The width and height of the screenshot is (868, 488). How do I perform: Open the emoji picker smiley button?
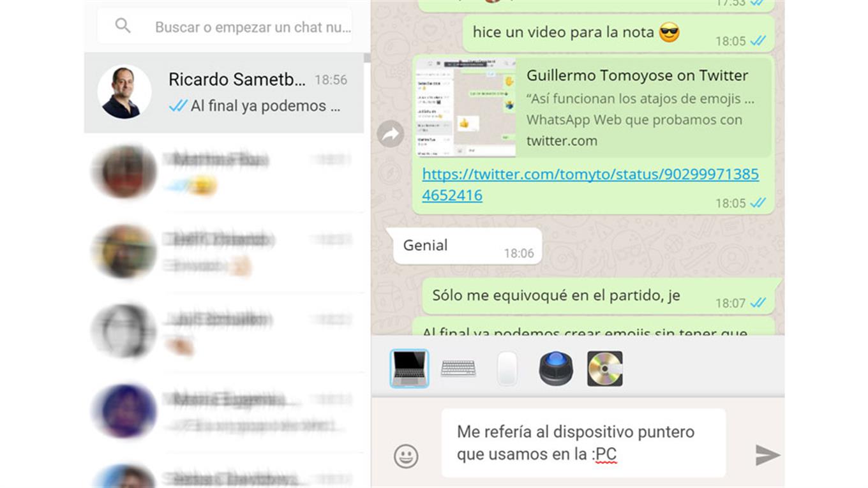406,455
